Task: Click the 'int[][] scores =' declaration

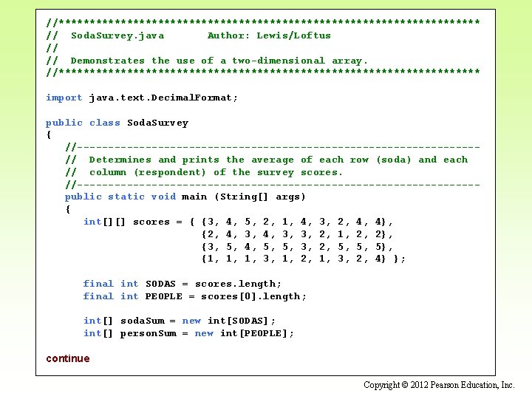Action: (133, 222)
